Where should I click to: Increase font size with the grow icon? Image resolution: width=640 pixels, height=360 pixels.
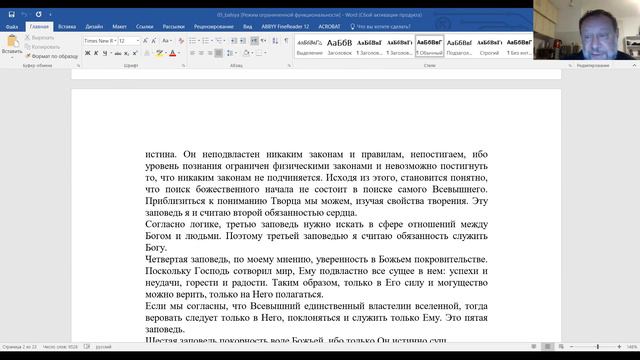coord(145,41)
